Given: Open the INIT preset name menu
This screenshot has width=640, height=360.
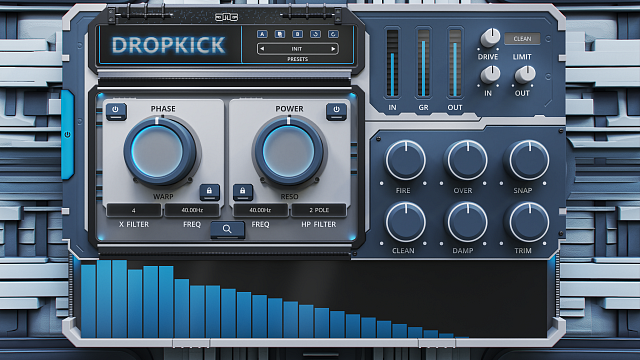Looking at the screenshot, I should 297,49.
